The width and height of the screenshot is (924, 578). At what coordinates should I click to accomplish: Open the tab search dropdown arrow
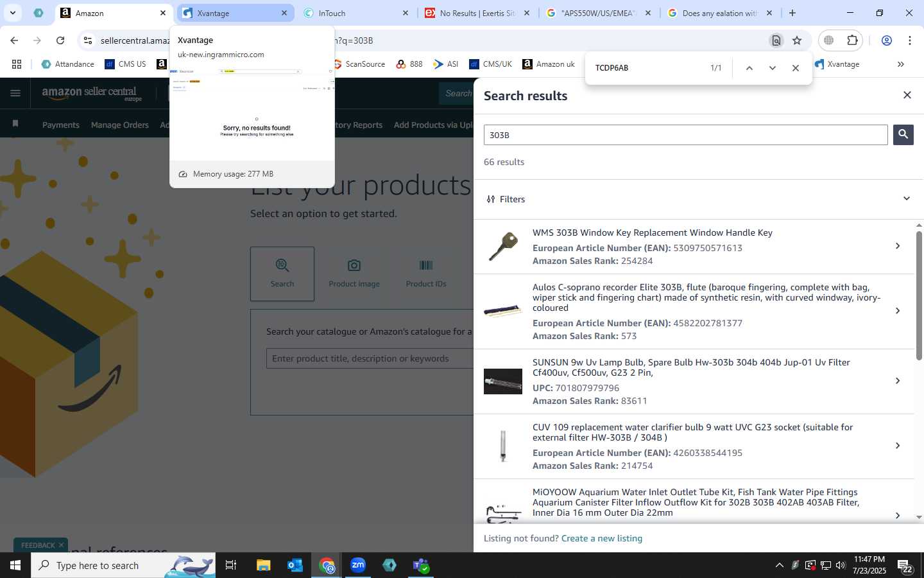pyautogui.click(x=12, y=13)
